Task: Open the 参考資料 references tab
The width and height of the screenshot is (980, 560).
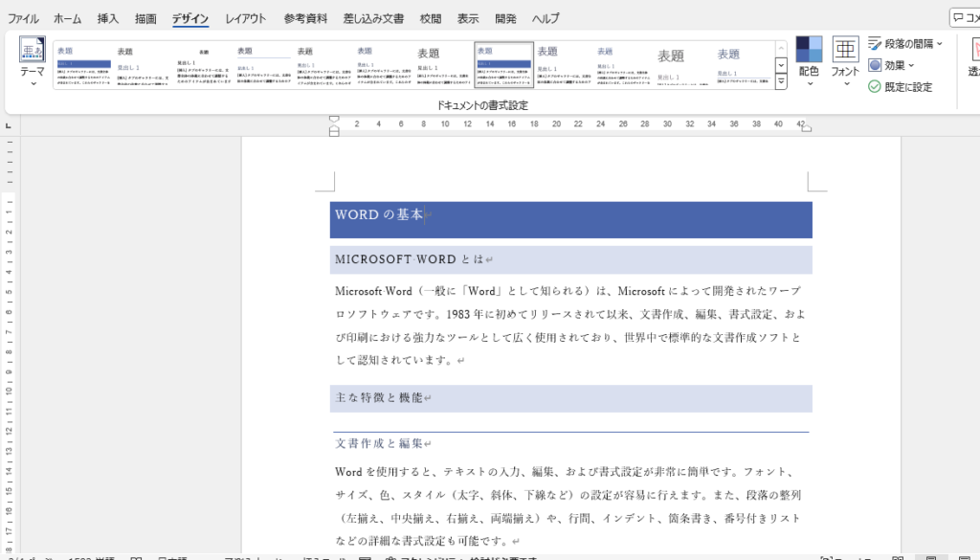Action: coord(305,19)
